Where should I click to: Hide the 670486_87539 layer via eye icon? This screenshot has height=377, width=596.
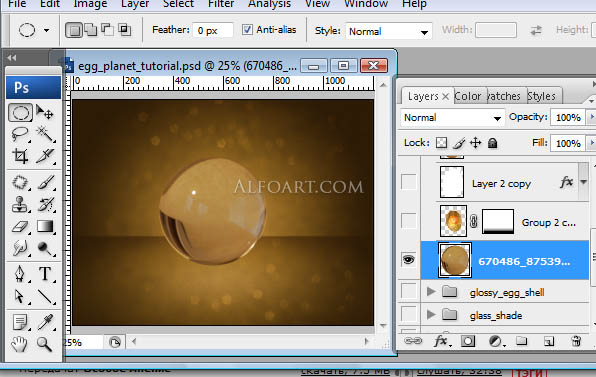pyautogui.click(x=409, y=260)
